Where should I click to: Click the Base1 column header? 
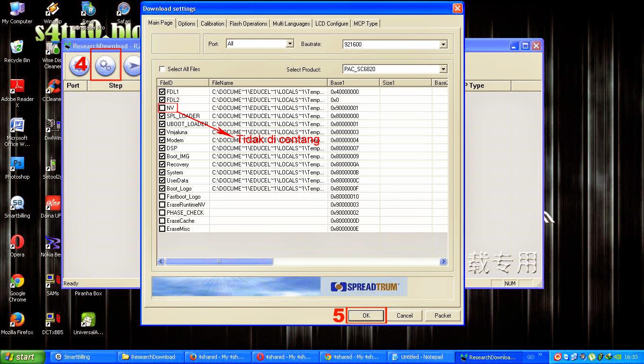tap(354, 82)
